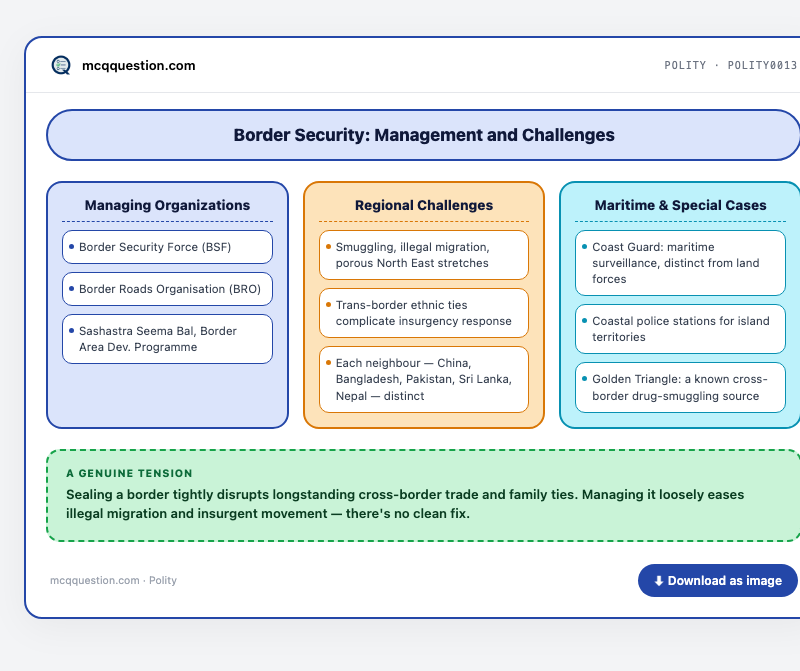800x671 pixels.
Task: Click the mcqquestion.com · Polity footer text
Action: click(113, 580)
